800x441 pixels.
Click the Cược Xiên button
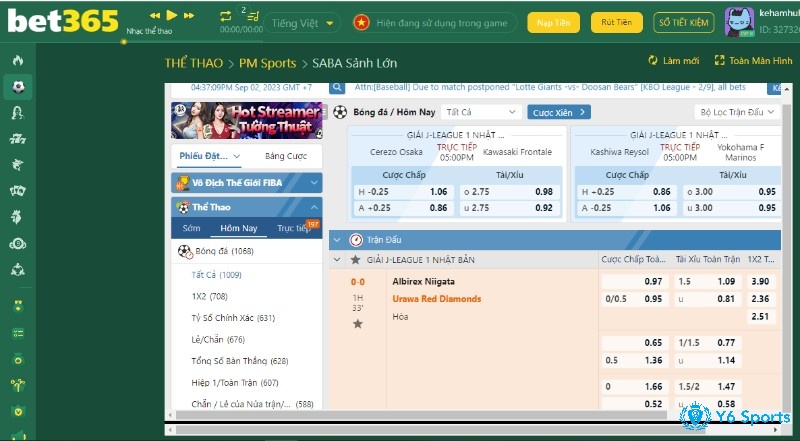(x=559, y=112)
